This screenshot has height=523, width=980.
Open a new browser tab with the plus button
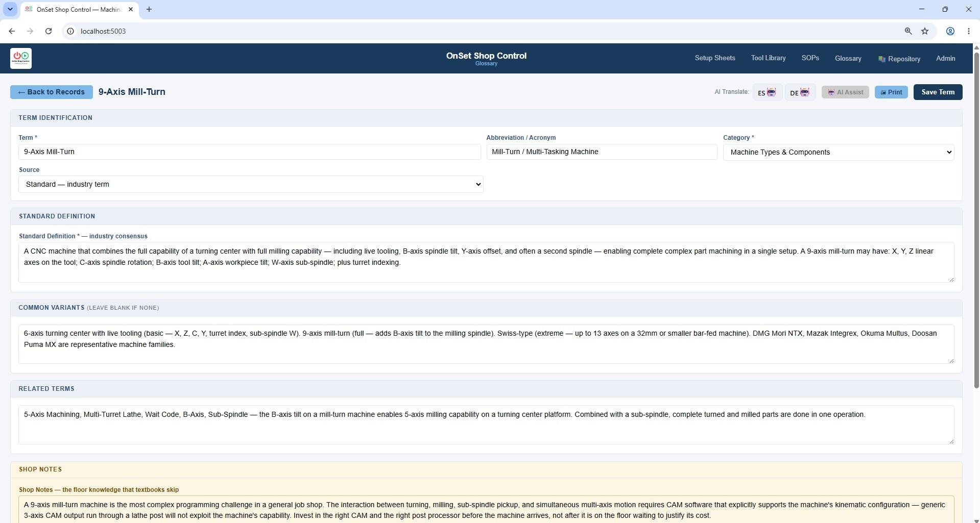point(149,9)
